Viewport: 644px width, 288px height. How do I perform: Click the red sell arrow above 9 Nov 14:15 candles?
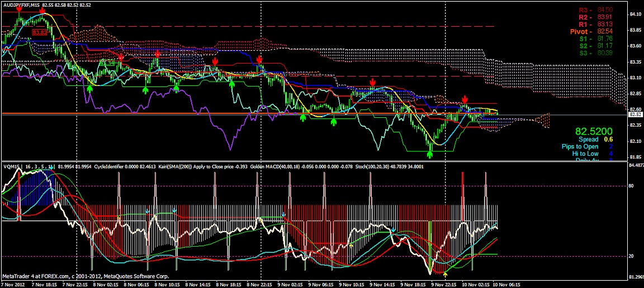[x=372, y=83]
